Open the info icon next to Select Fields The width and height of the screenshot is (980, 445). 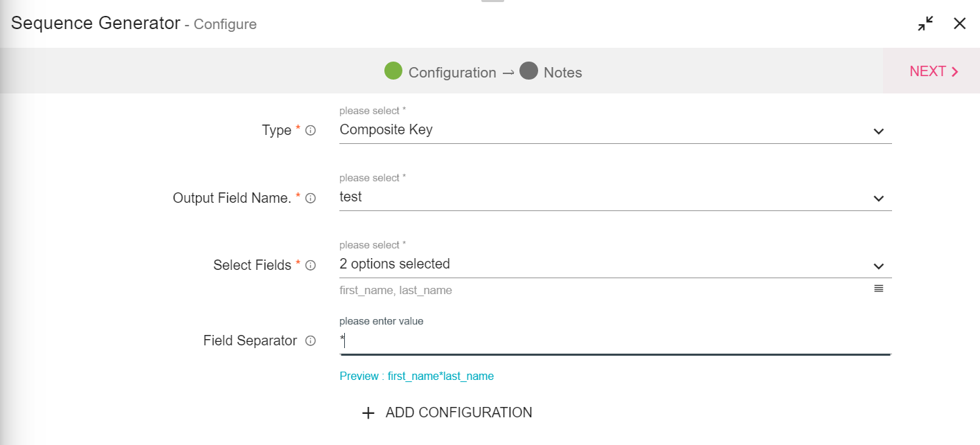[x=310, y=265]
